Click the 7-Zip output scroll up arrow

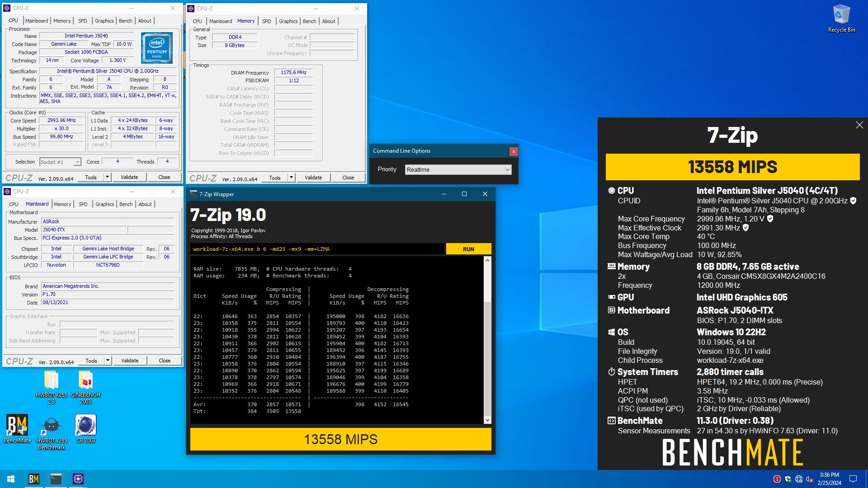click(487, 260)
